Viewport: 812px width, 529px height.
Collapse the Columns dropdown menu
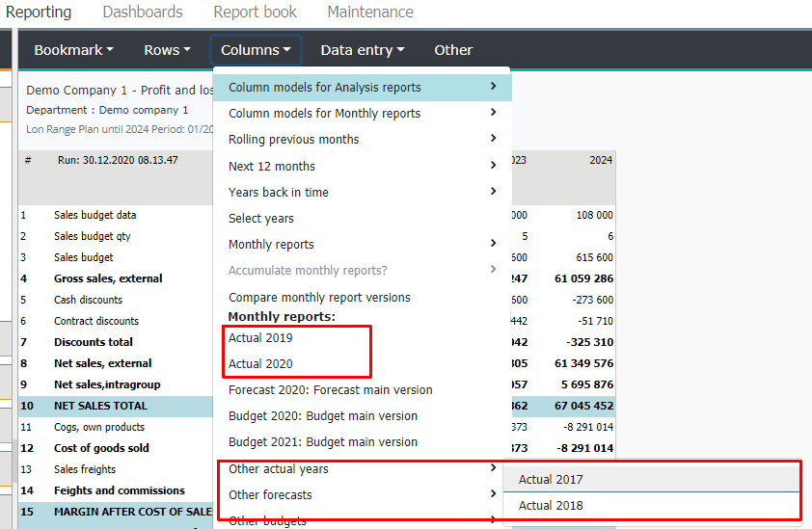coord(256,50)
